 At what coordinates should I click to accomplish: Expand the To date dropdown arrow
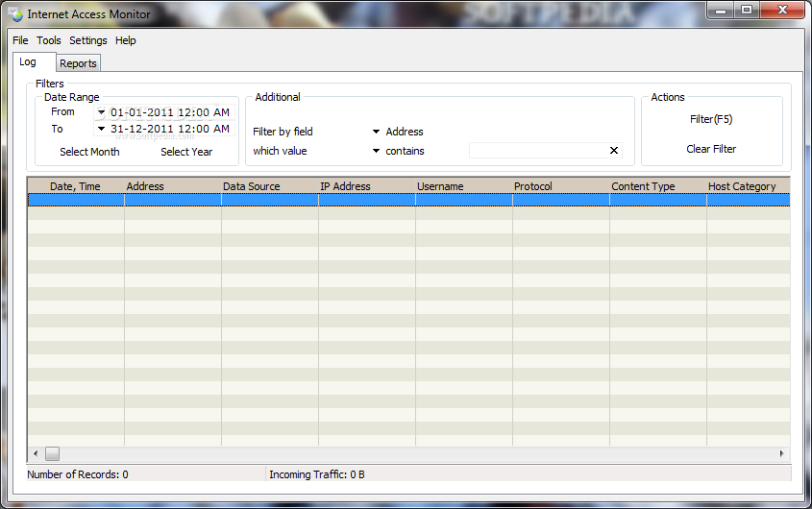pos(102,129)
